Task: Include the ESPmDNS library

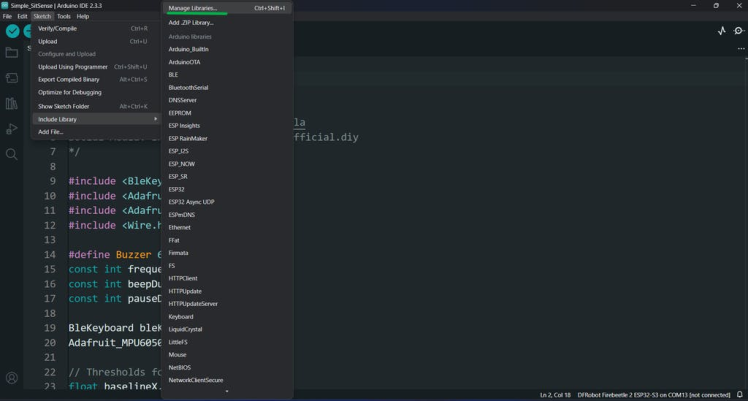Action: [227, 215]
